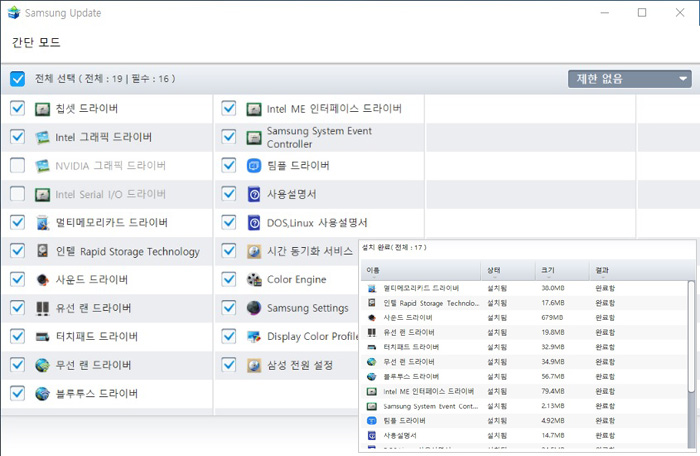Click the Samsung Update title bar icon
Viewport: 700px width, 456px height.
14,13
